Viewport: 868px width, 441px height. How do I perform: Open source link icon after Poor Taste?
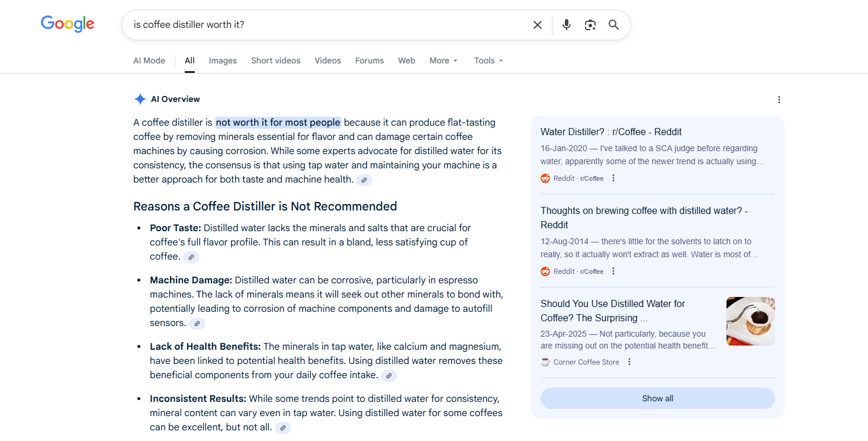coord(191,257)
